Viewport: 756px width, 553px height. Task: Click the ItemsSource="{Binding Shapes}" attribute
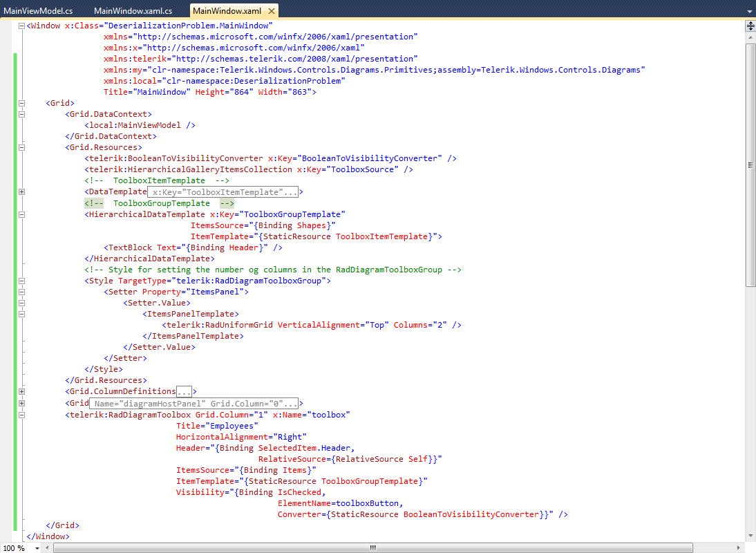pos(263,225)
